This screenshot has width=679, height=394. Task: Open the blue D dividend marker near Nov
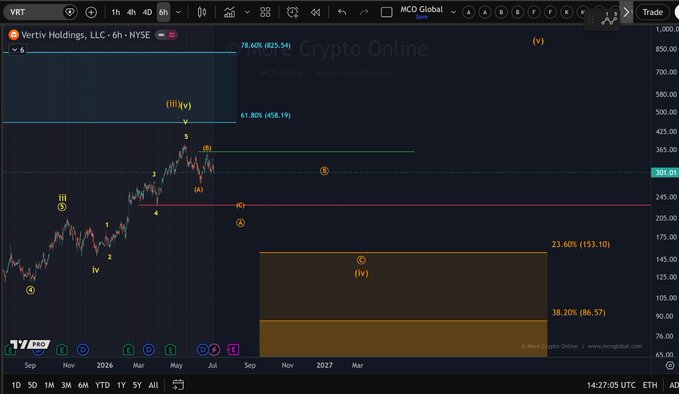pos(83,349)
